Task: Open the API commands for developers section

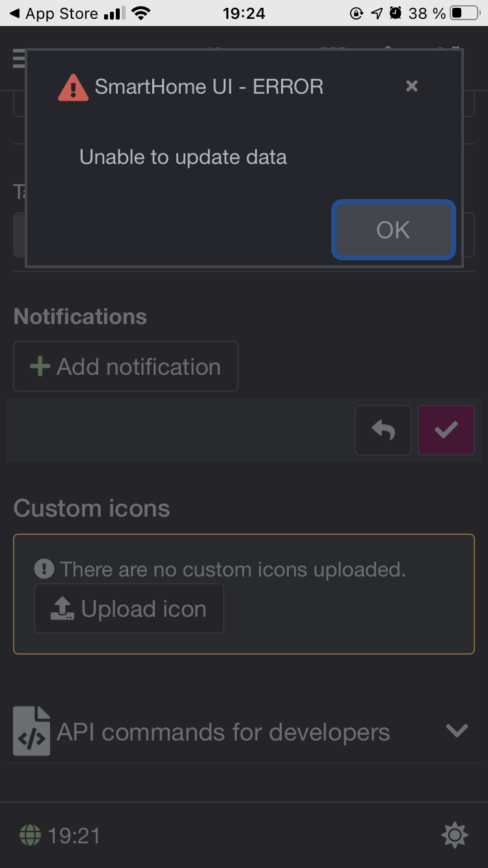Action: (223, 733)
